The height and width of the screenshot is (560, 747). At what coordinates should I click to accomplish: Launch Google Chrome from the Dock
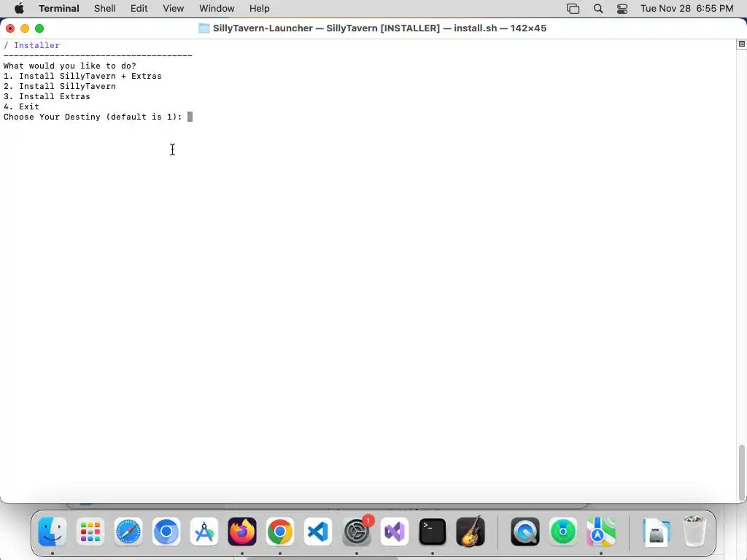point(280,532)
